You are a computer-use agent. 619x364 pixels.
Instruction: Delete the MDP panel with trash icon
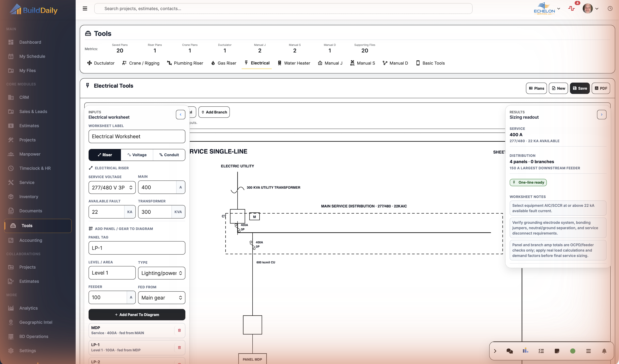click(179, 330)
